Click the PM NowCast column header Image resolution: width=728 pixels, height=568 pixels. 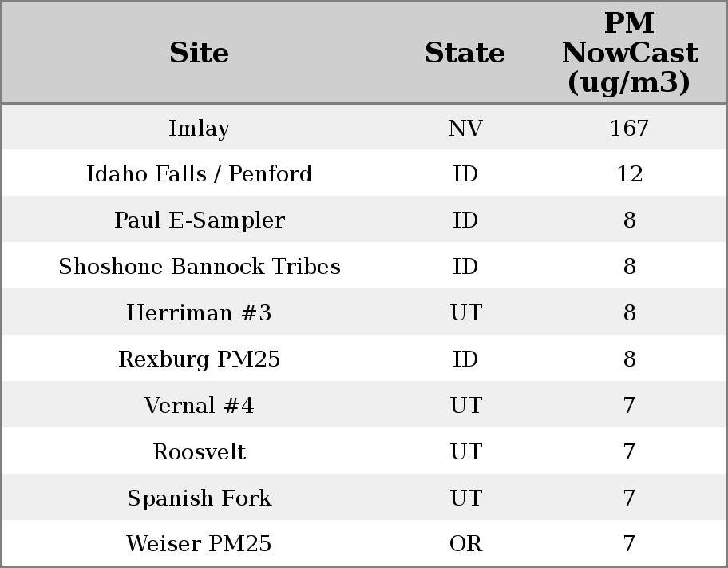coord(629,54)
